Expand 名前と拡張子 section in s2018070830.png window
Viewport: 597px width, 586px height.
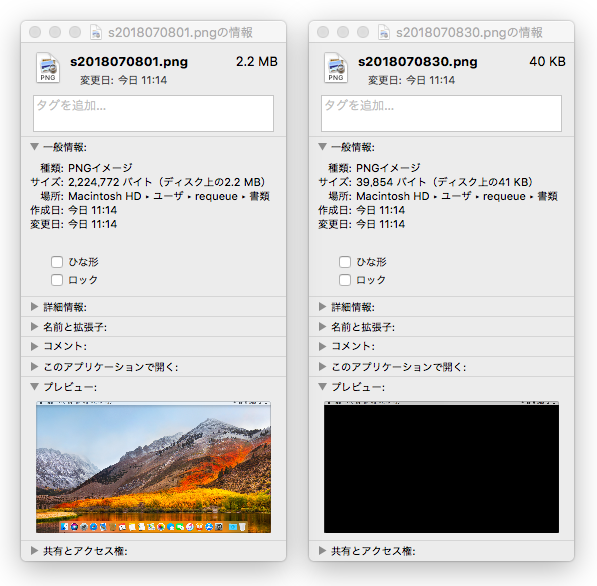pyautogui.click(x=322, y=326)
